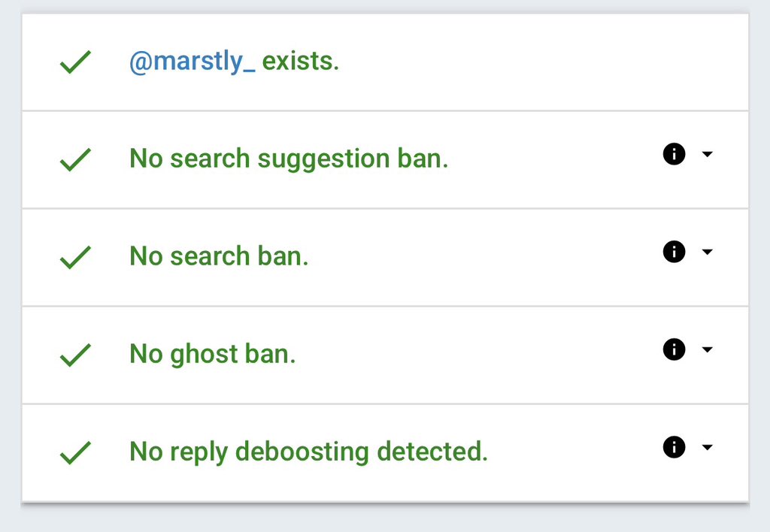
Task: Click info icon for reply deboosting row
Action: (675, 447)
